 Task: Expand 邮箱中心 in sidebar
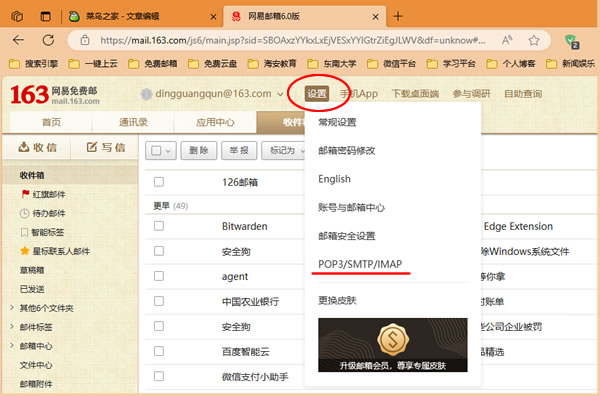click(12, 345)
